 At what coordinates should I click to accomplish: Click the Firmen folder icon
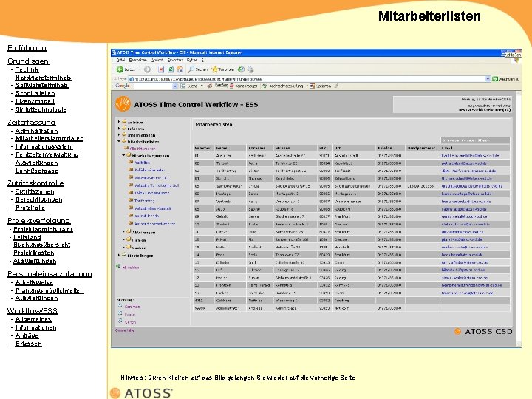tap(129, 239)
